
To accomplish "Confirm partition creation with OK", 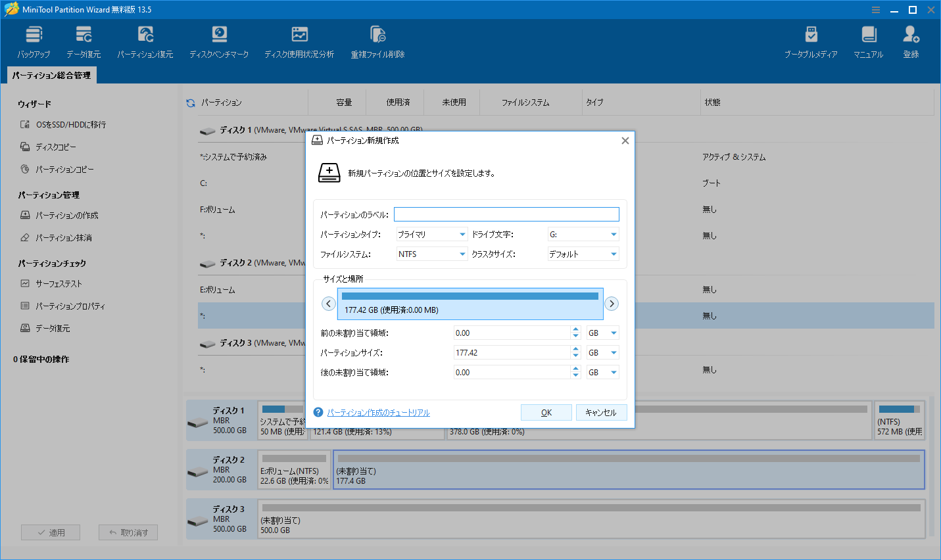I will click(x=546, y=412).
